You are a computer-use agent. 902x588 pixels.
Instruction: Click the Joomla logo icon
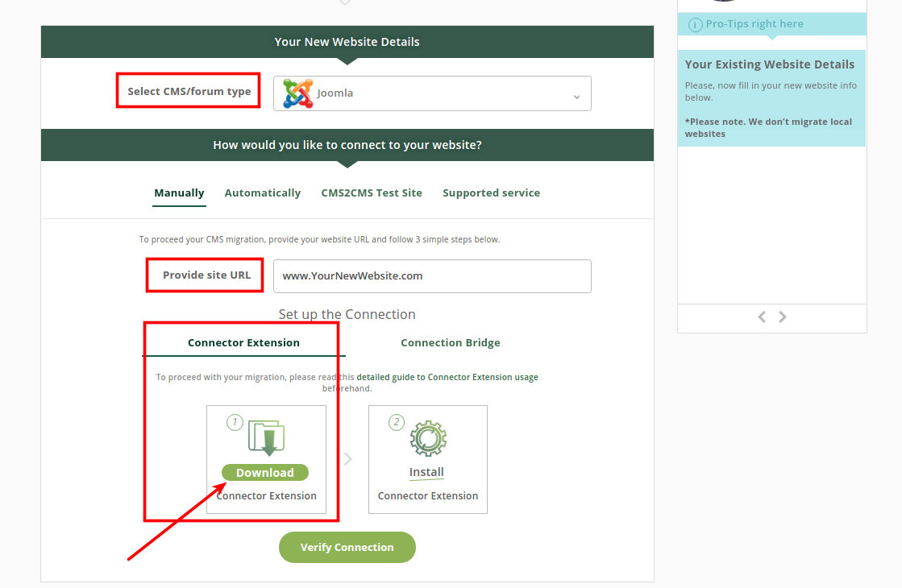298,93
